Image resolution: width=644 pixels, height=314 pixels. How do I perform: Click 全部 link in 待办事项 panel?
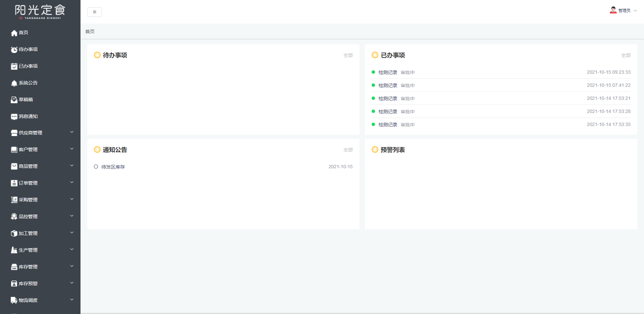point(348,55)
